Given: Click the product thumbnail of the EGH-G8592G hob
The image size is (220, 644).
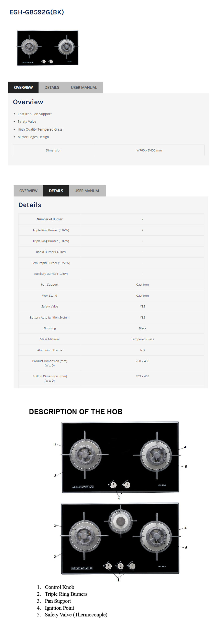Looking at the screenshot, I should click(x=47, y=48).
